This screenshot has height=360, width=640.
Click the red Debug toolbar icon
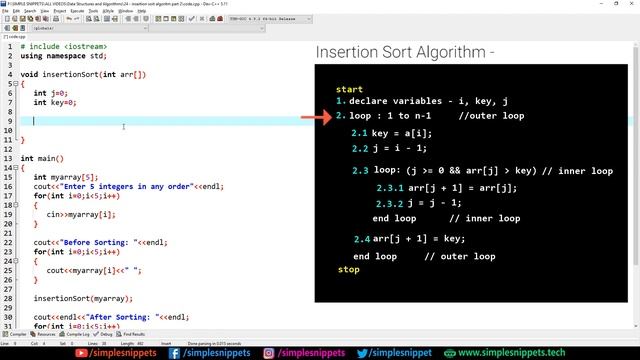click(x=220, y=19)
